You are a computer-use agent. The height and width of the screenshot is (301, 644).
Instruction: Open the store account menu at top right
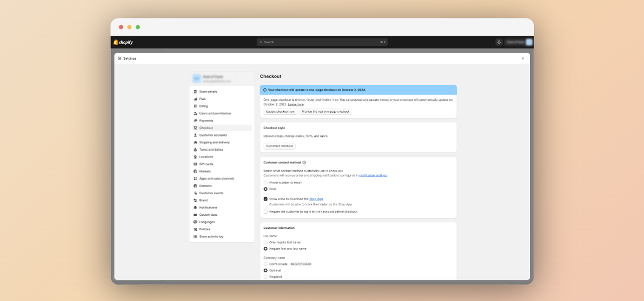coord(519,42)
